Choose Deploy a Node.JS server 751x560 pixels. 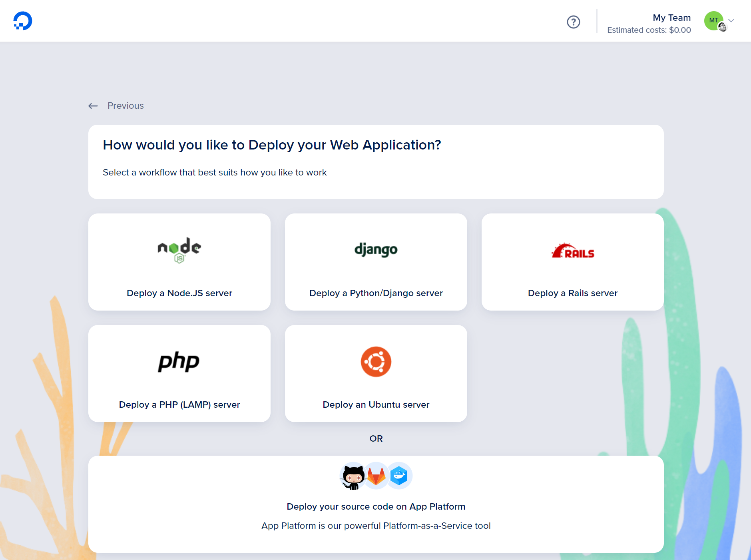coord(179,293)
